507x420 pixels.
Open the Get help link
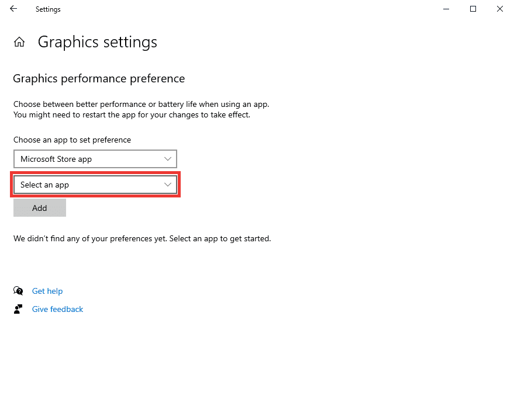[47, 291]
